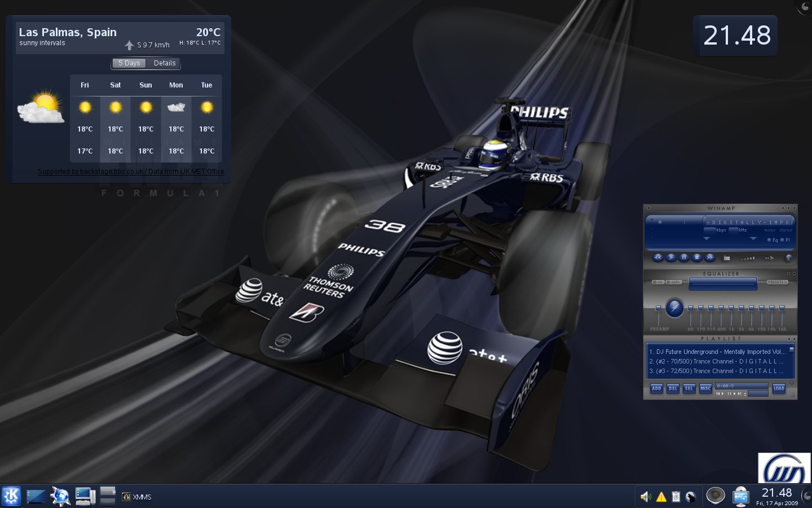This screenshot has height=508, width=812.
Task: Select the Fri forecast column header
Action: point(85,85)
